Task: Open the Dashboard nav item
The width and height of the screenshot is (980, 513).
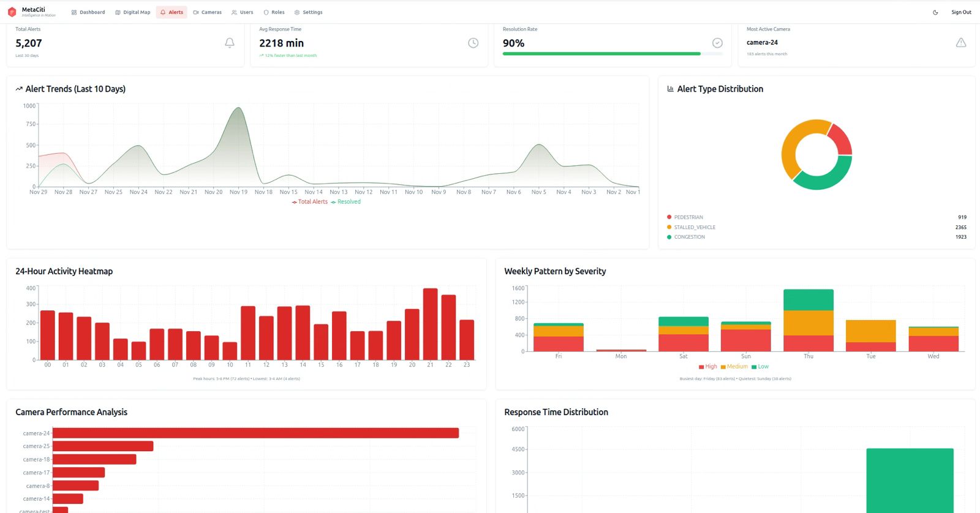Action: (x=88, y=12)
